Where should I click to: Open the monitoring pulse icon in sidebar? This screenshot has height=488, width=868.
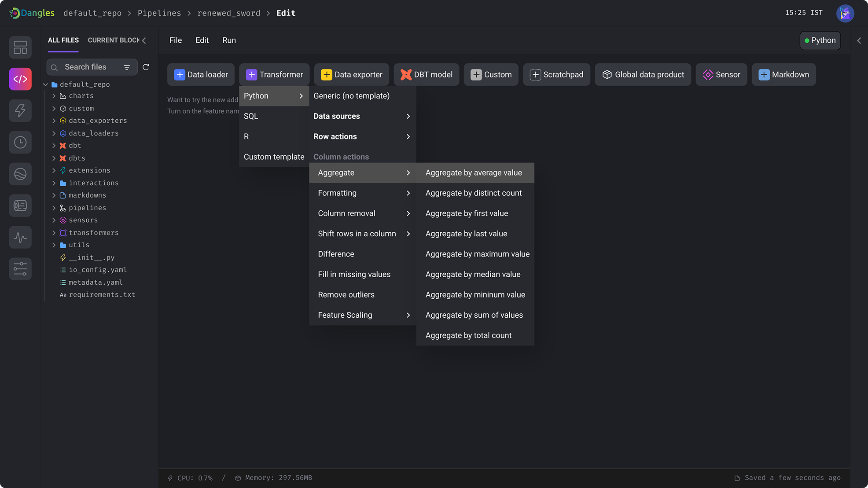[x=20, y=237]
